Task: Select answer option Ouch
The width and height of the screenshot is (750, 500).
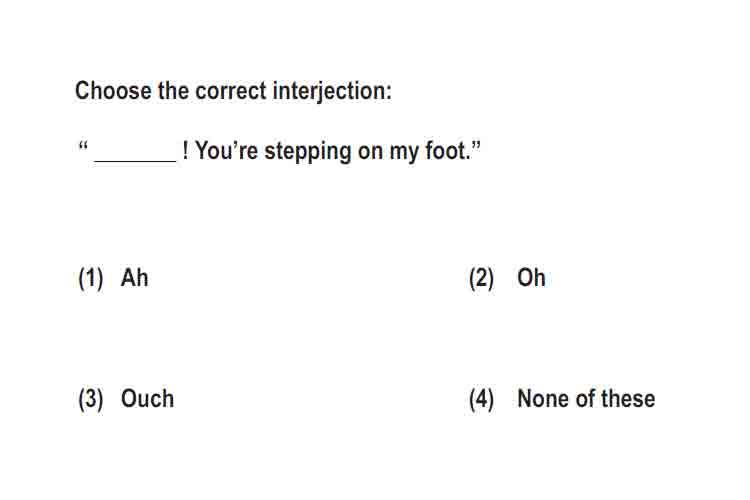Action: point(147,399)
